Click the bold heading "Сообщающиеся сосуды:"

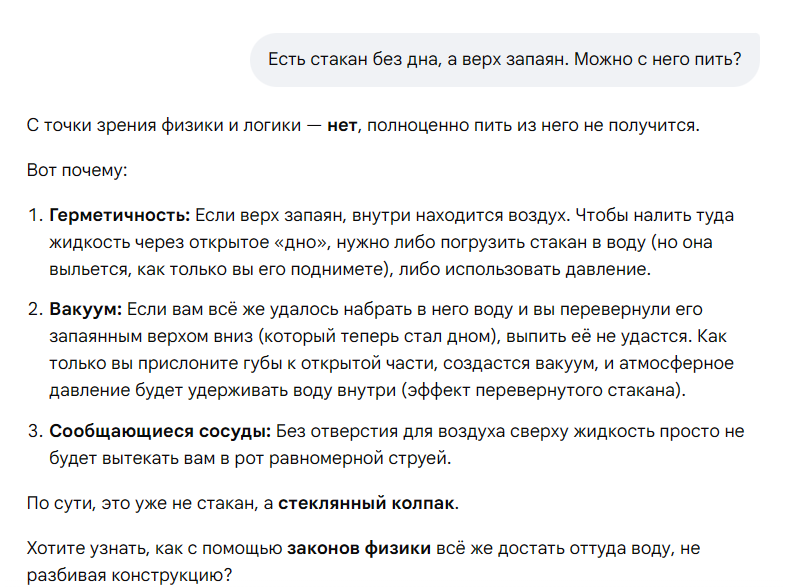(x=160, y=432)
